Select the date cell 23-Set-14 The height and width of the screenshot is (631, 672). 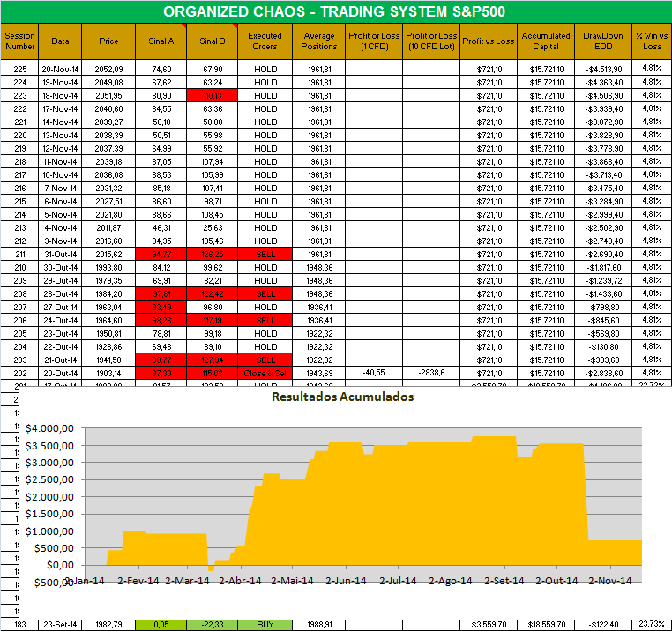click(x=60, y=625)
